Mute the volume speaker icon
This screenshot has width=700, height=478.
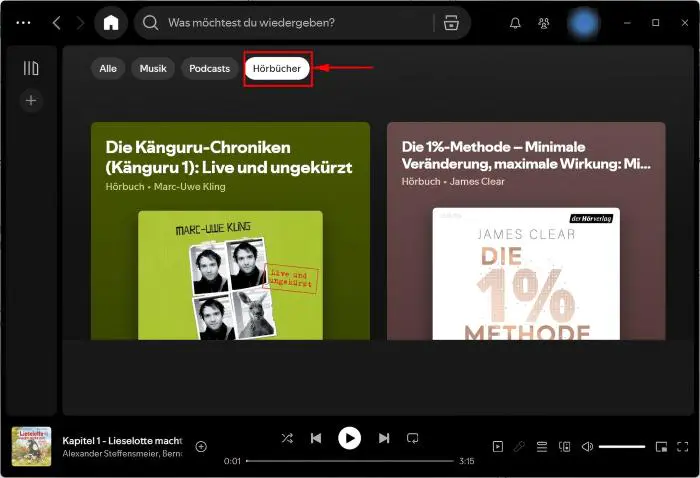[588, 446]
